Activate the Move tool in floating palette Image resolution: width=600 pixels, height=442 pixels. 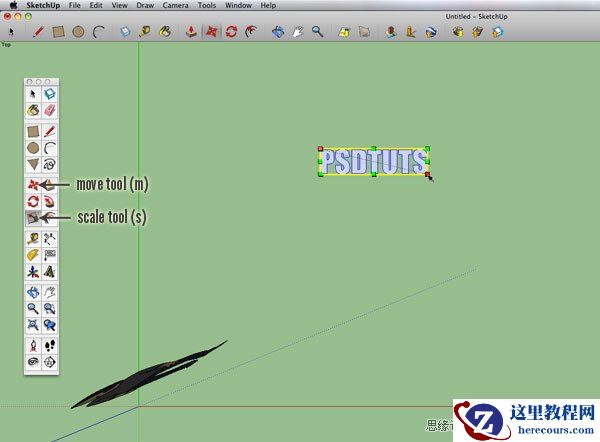tap(33, 185)
